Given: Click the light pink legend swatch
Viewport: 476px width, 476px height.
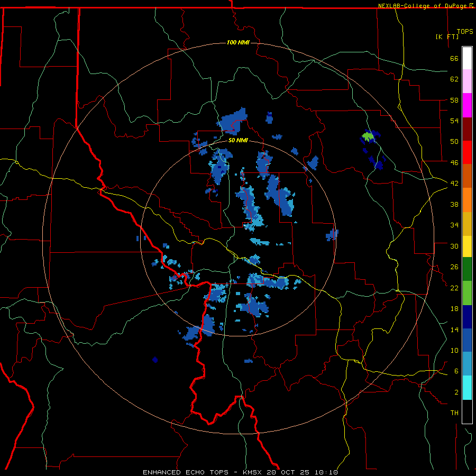Looking at the screenshot, I should click(467, 81).
